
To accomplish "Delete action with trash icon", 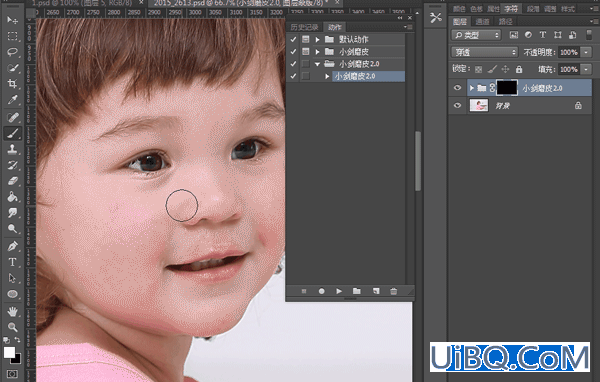I will 393,291.
